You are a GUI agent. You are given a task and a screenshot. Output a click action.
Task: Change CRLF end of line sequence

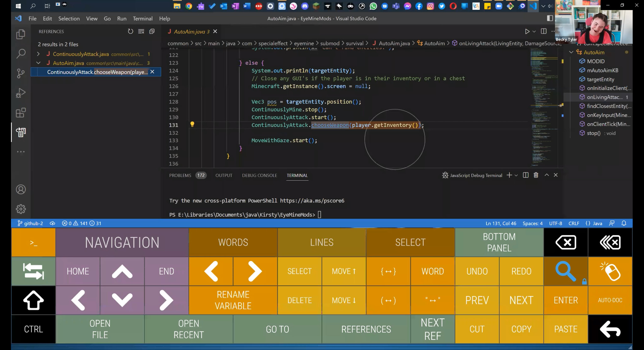(574, 223)
